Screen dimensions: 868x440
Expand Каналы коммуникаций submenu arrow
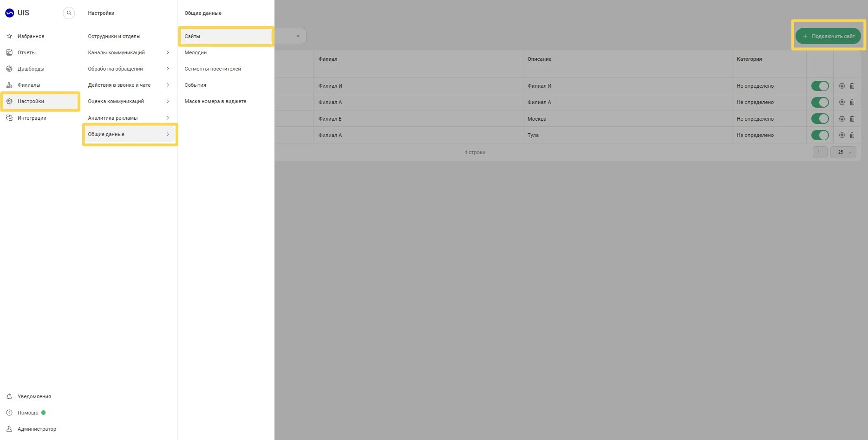point(168,52)
